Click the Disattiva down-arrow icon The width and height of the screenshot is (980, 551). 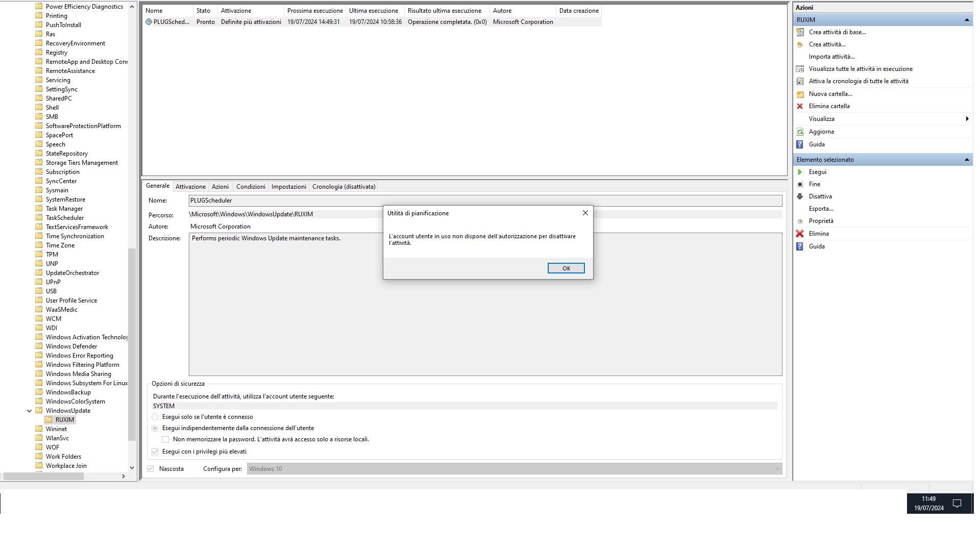800,196
